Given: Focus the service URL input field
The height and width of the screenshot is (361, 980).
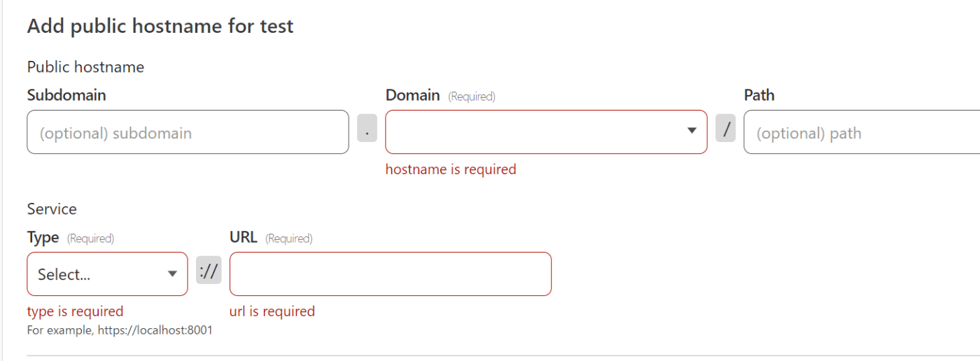Looking at the screenshot, I should point(390,274).
